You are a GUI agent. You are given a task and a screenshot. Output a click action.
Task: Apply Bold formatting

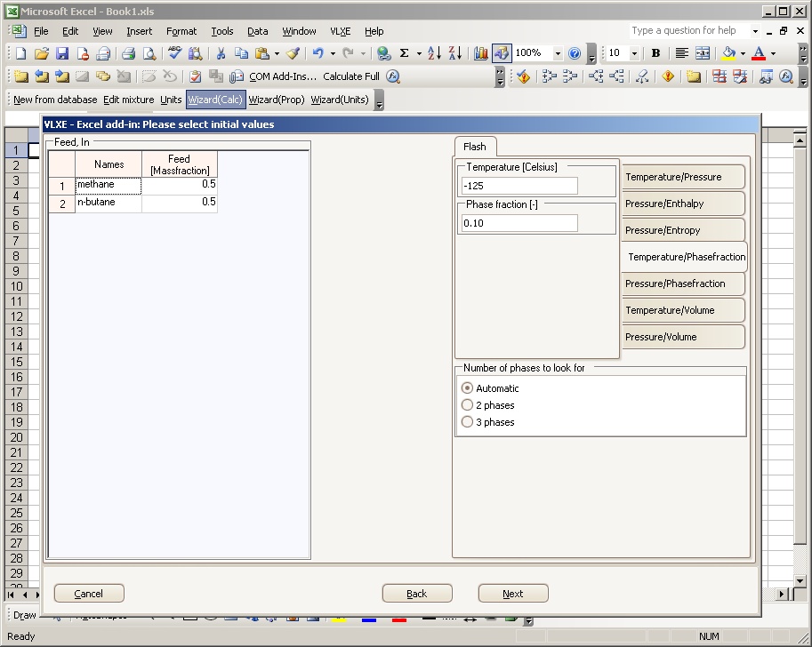pyautogui.click(x=655, y=52)
